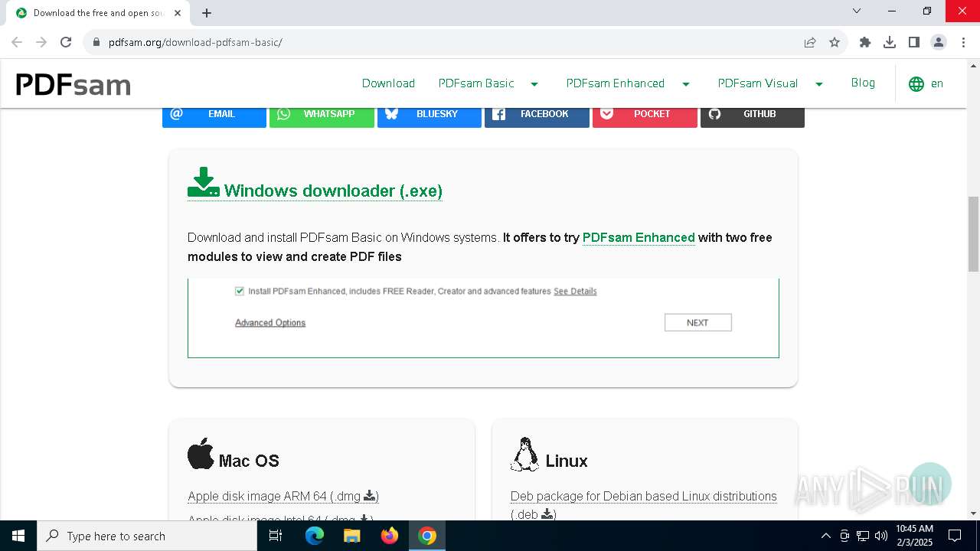Go back with the browser back arrow
The width and height of the screenshot is (980, 551).
[17, 42]
